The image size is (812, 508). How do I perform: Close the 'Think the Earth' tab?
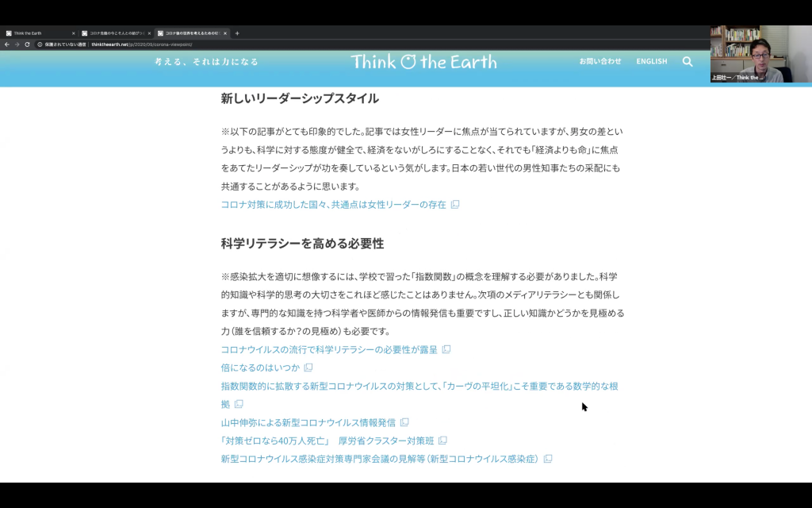click(x=73, y=33)
